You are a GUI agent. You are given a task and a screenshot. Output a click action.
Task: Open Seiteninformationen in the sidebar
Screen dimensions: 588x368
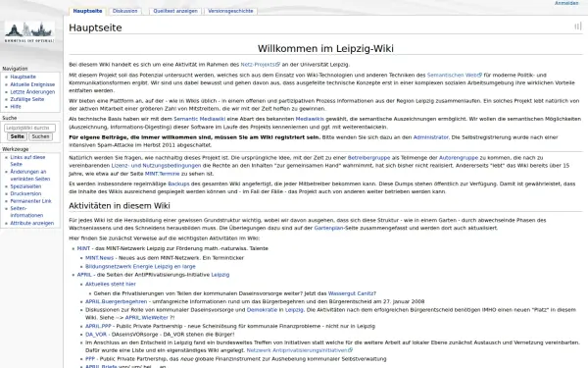click(x=26, y=212)
